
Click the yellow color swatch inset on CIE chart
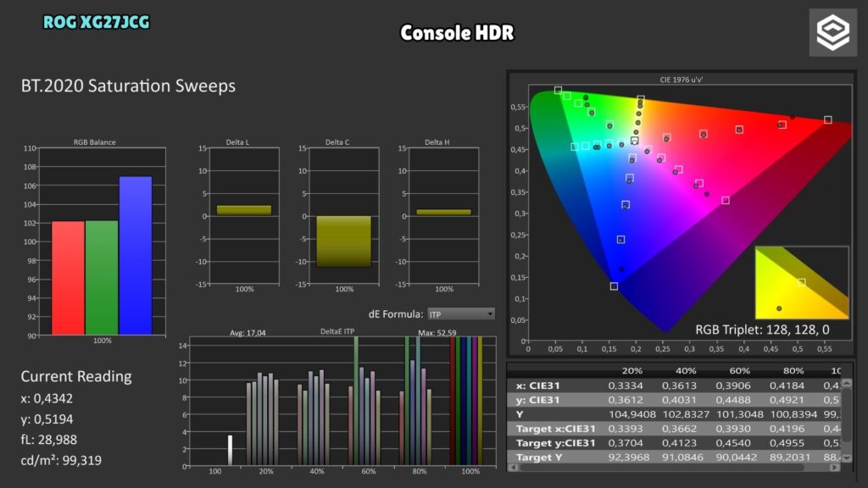click(x=802, y=283)
